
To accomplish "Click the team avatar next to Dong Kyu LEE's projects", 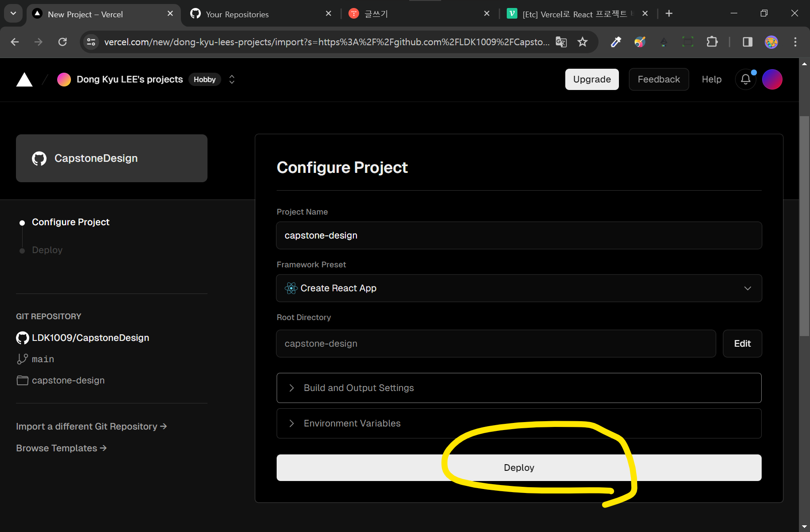I will pos(64,80).
